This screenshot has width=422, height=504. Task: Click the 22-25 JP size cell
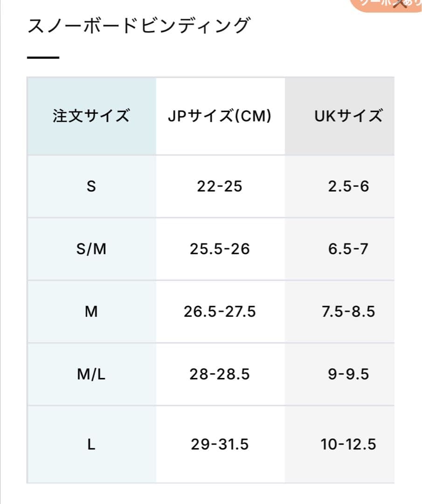pyautogui.click(x=220, y=187)
